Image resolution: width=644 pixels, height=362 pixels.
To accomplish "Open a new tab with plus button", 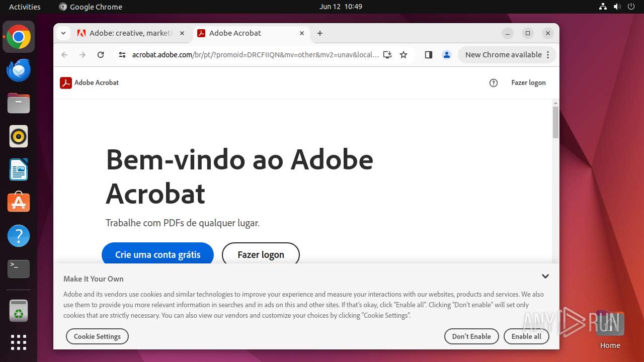I will 320,33.
